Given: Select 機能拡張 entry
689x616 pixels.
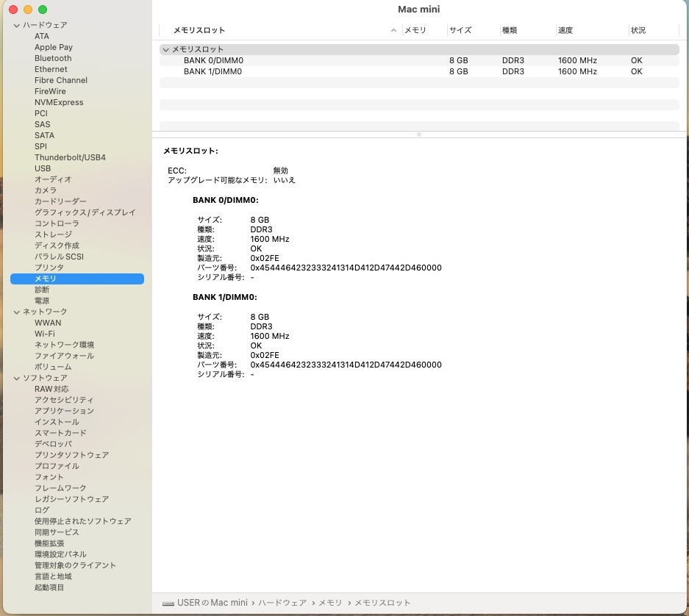Looking at the screenshot, I should pyautogui.click(x=49, y=543).
